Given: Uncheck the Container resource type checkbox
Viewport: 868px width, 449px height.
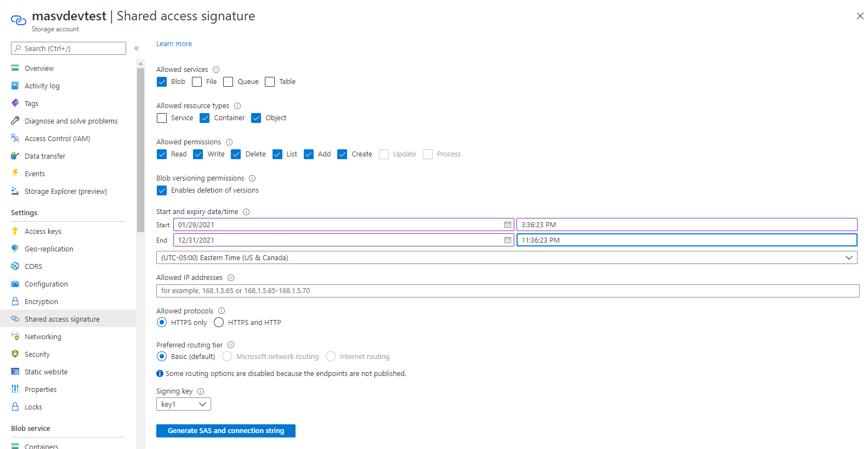Looking at the screenshot, I should coord(205,118).
